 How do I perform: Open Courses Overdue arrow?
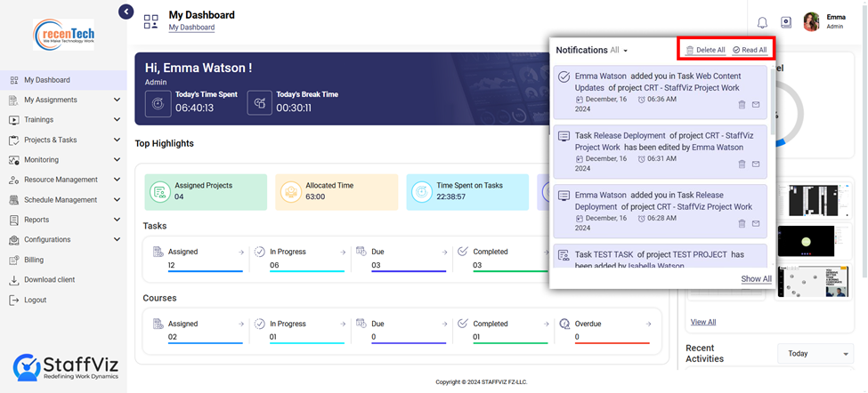coord(648,324)
